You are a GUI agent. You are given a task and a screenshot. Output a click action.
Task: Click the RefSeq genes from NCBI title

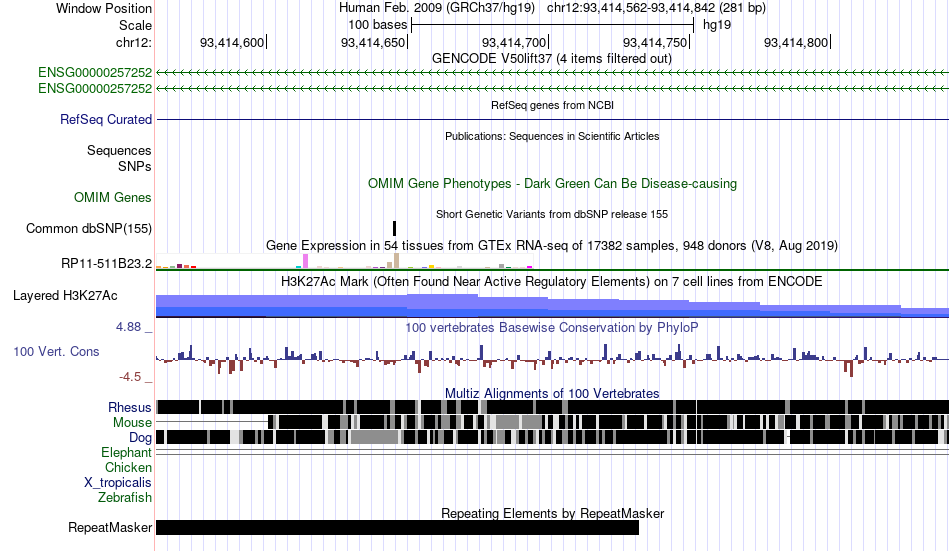553,105
